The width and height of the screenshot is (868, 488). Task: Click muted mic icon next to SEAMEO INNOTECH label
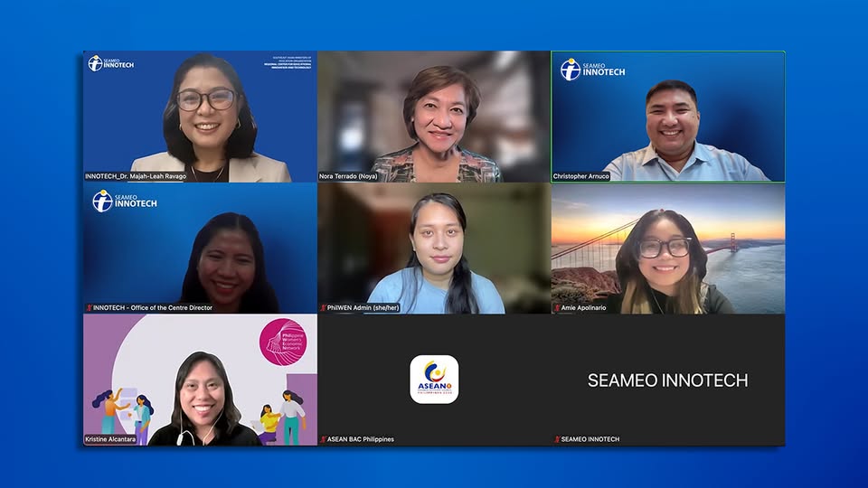(557, 440)
